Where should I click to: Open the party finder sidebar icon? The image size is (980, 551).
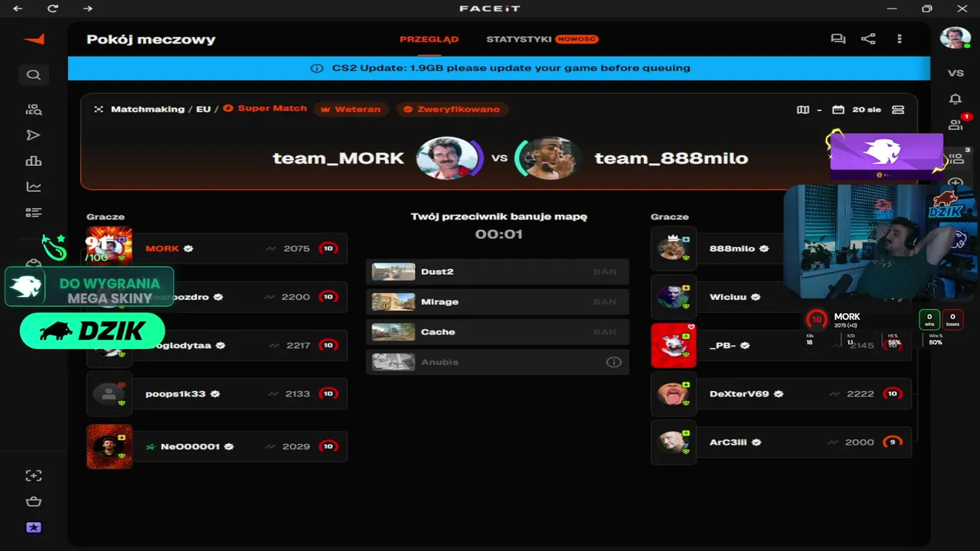[34, 109]
